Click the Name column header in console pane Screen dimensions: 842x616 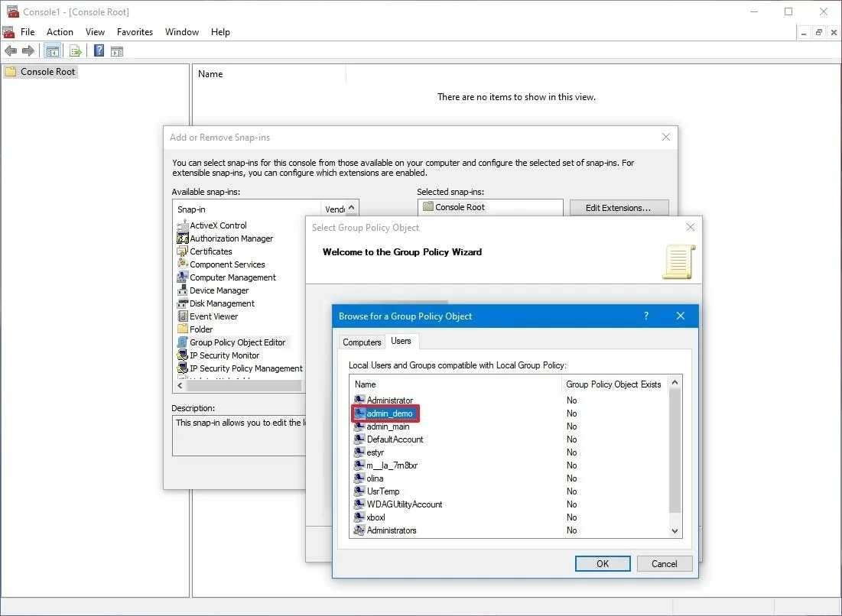(x=271, y=74)
